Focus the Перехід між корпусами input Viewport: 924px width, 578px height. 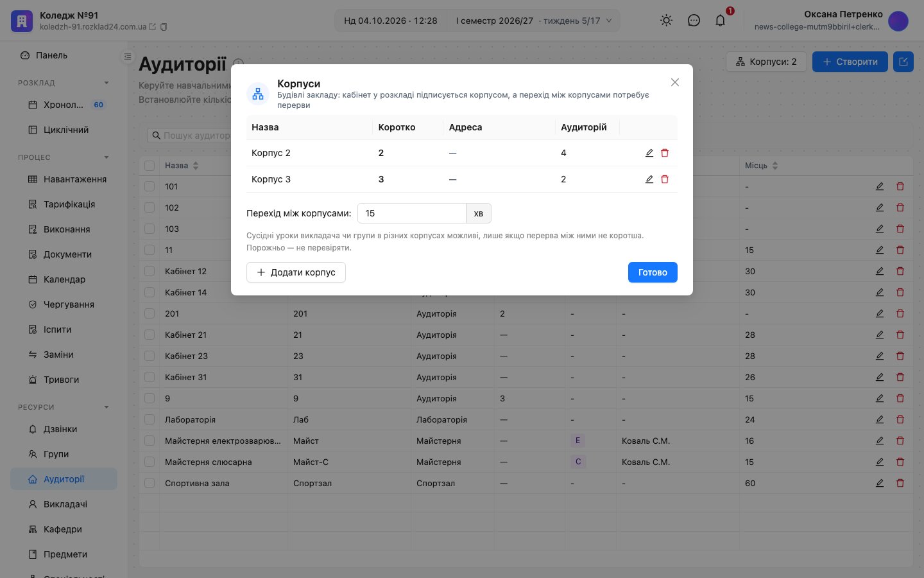point(411,213)
